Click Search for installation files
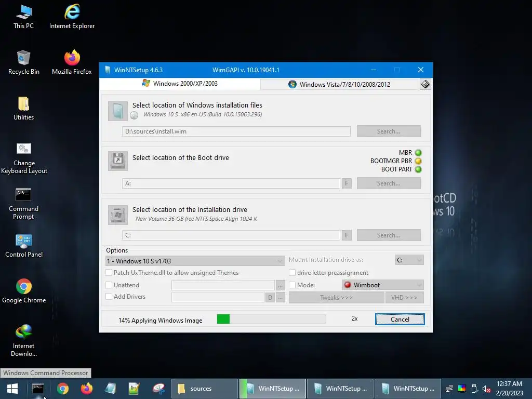The width and height of the screenshot is (532, 399). point(389,131)
